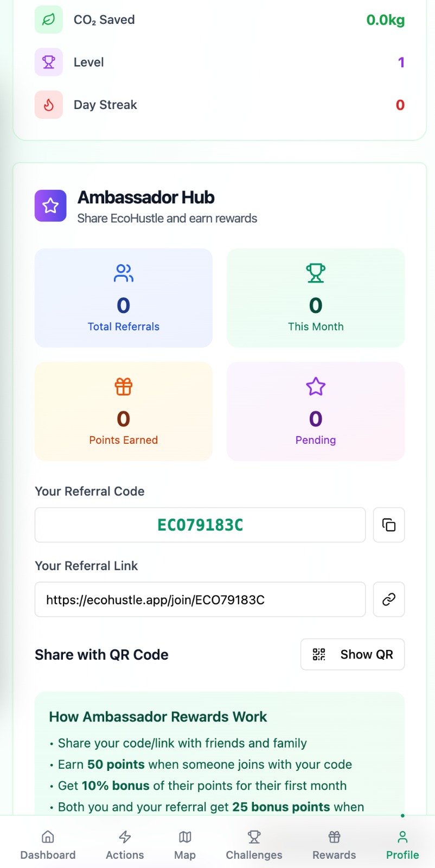This screenshot has width=435, height=868.
Task: Select the Profile tab
Action: click(402, 845)
